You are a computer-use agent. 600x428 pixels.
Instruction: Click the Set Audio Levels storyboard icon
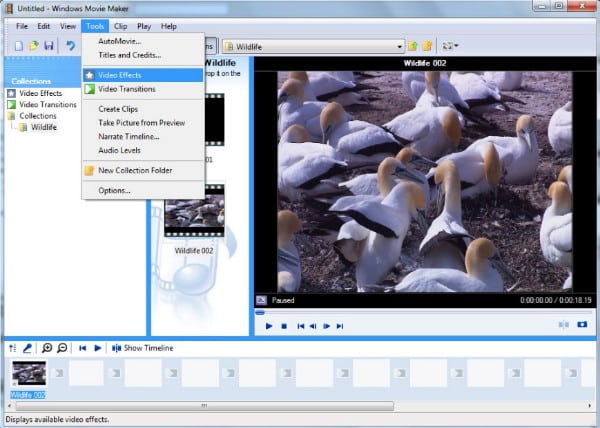[x=13, y=348]
